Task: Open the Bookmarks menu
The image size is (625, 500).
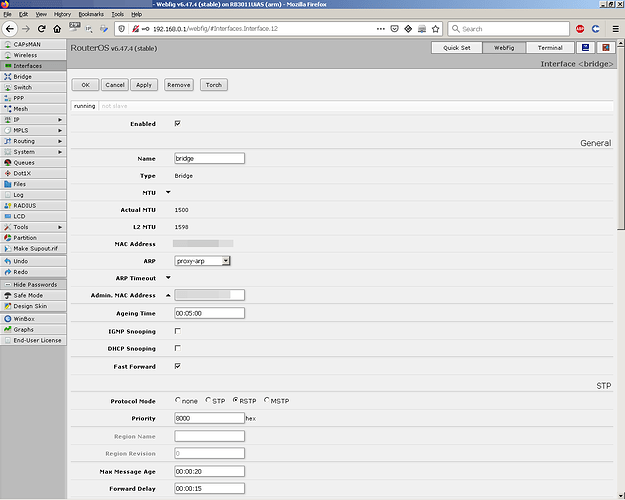Action: 91,14
